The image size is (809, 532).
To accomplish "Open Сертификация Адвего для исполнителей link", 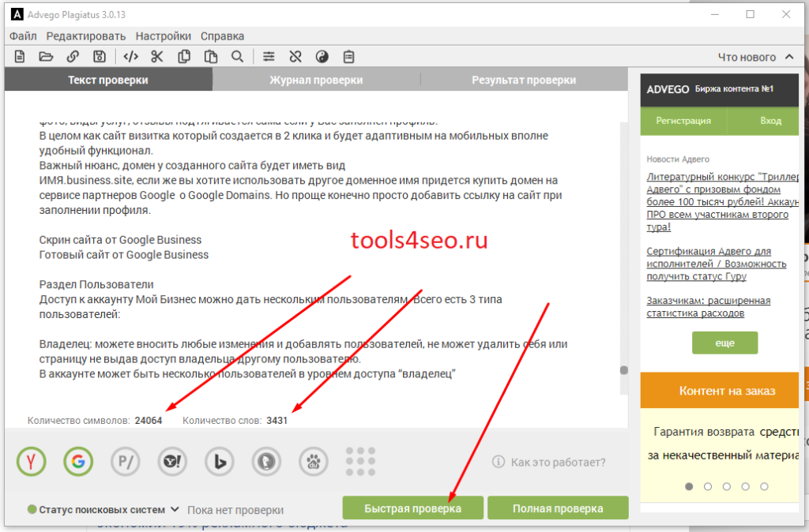I will (x=716, y=264).
